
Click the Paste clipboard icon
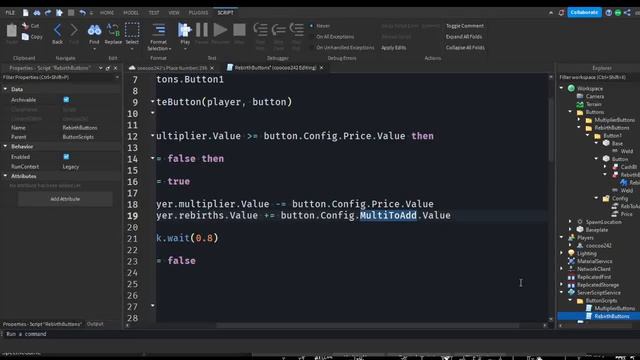coord(12,31)
